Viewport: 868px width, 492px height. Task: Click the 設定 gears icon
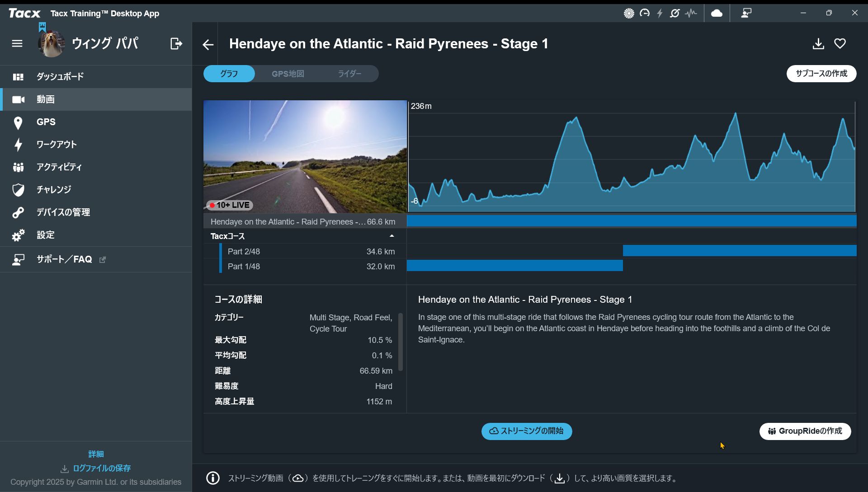18,235
